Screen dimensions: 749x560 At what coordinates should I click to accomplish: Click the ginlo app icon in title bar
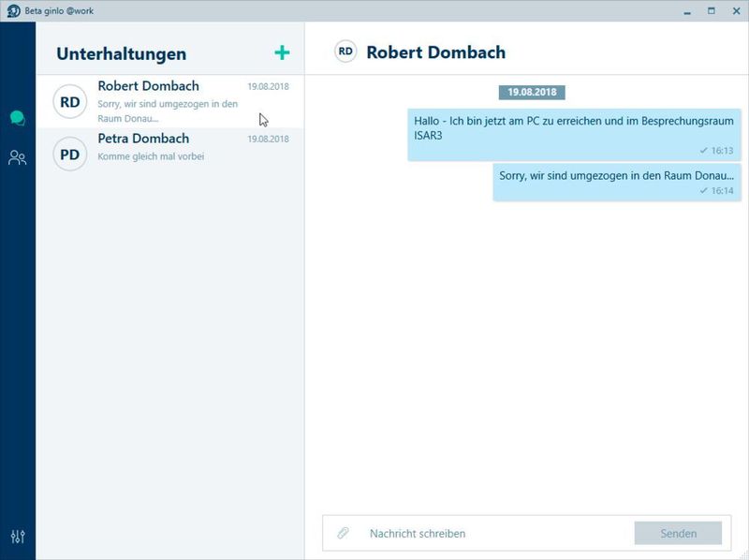tap(12, 10)
